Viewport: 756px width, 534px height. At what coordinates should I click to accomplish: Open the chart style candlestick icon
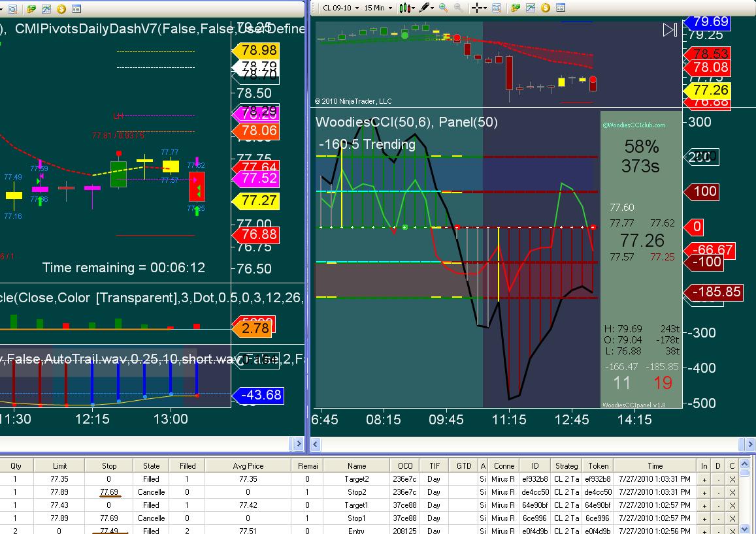click(404, 8)
